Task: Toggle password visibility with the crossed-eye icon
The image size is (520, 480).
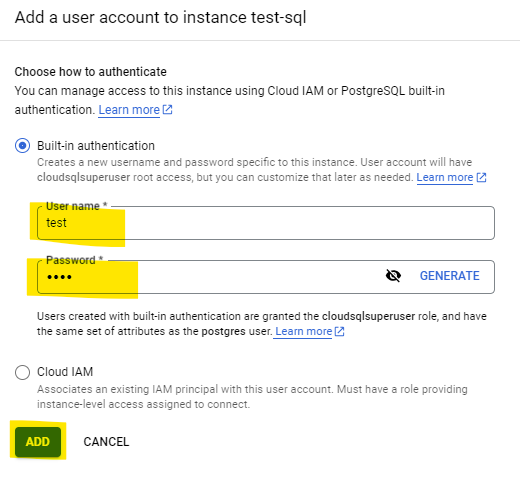Action: (x=393, y=276)
